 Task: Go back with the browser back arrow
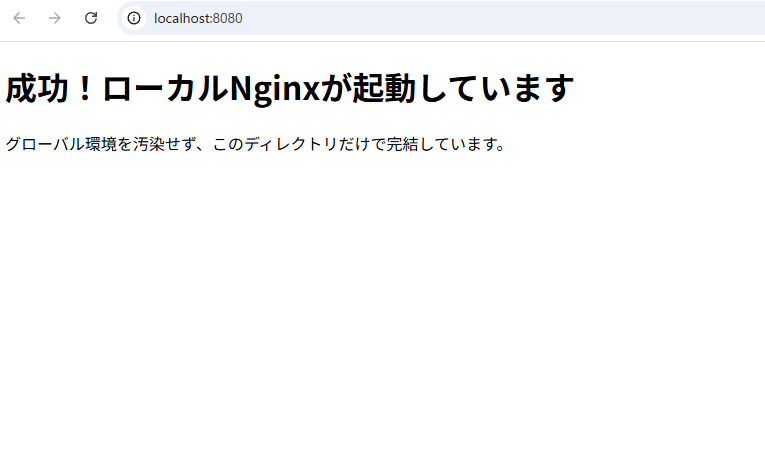point(19,18)
